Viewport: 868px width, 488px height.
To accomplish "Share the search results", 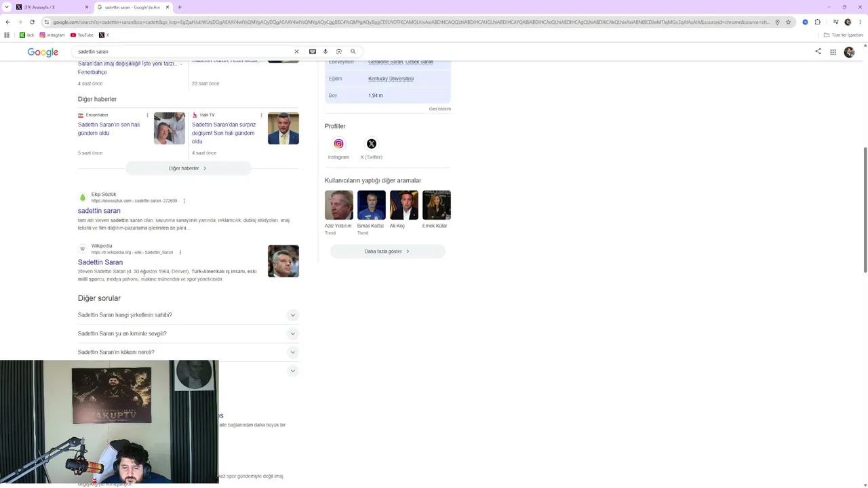I will point(818,52).
